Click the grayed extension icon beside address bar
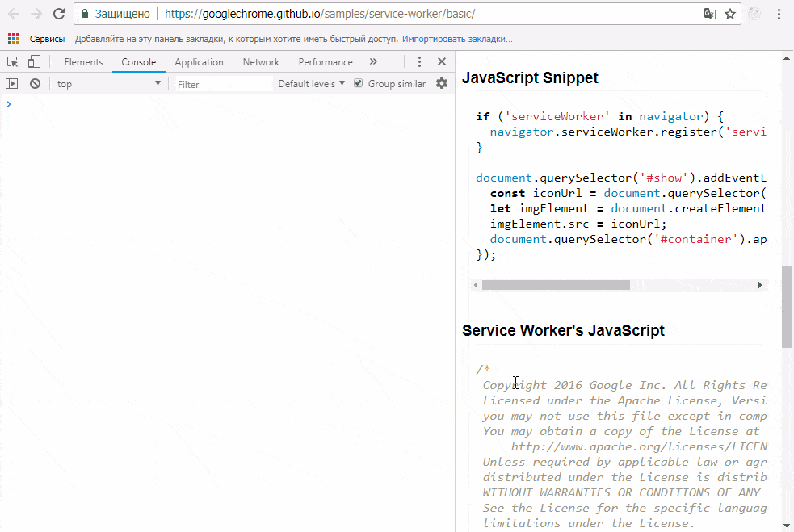 [754, 14]
